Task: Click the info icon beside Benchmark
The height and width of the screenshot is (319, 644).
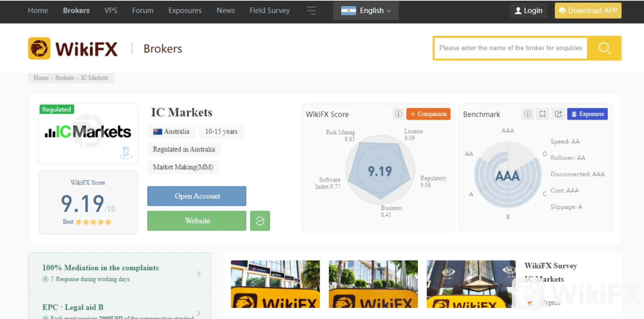Action: tap(527, 114)
